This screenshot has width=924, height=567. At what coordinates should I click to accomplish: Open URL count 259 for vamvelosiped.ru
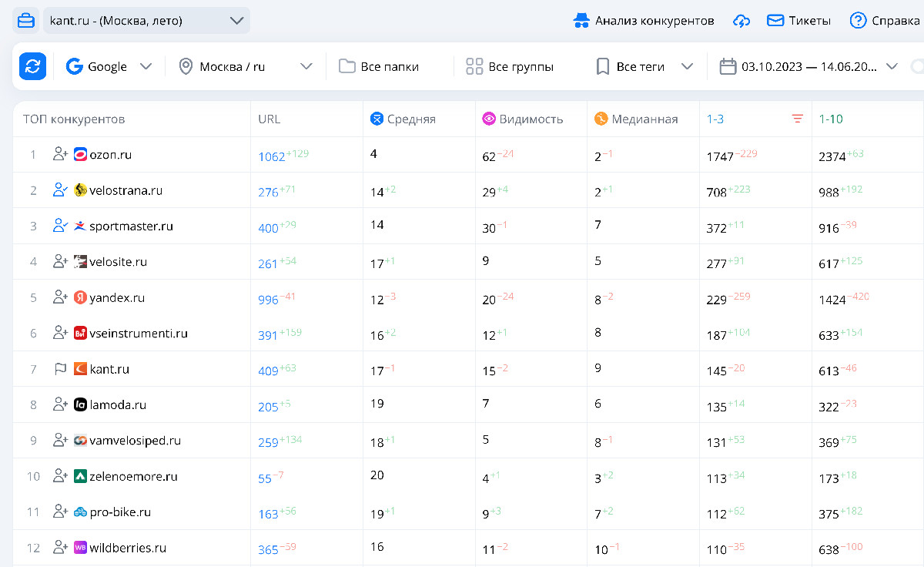point(268,443)
